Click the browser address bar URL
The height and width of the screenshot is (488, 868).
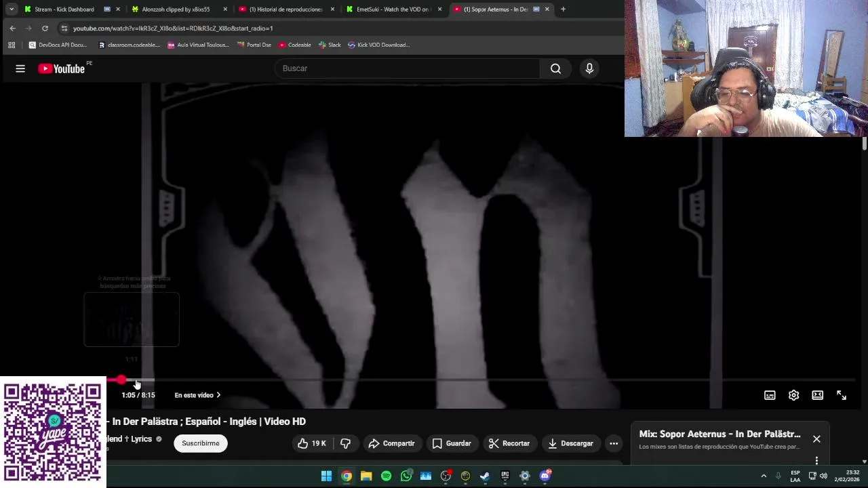click(173, 28)
